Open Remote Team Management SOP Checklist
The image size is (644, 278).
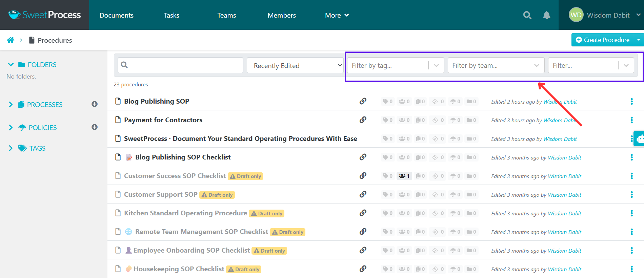click(202, 232)
